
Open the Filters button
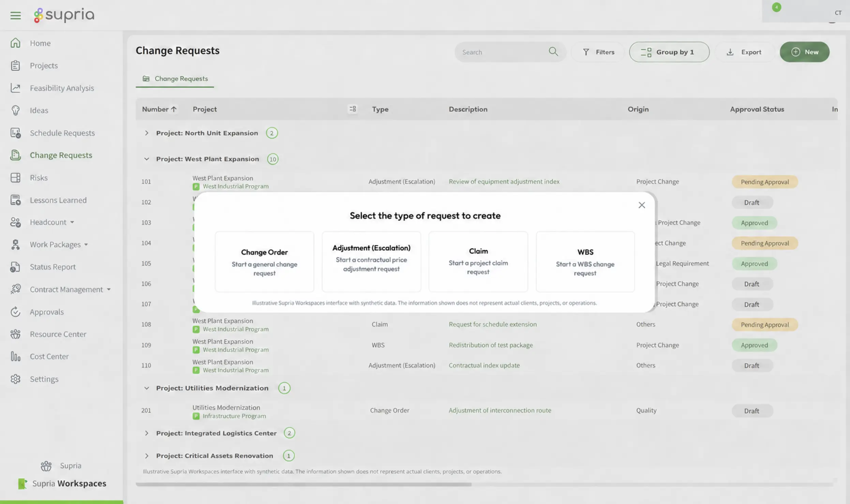tap(598, 52)
